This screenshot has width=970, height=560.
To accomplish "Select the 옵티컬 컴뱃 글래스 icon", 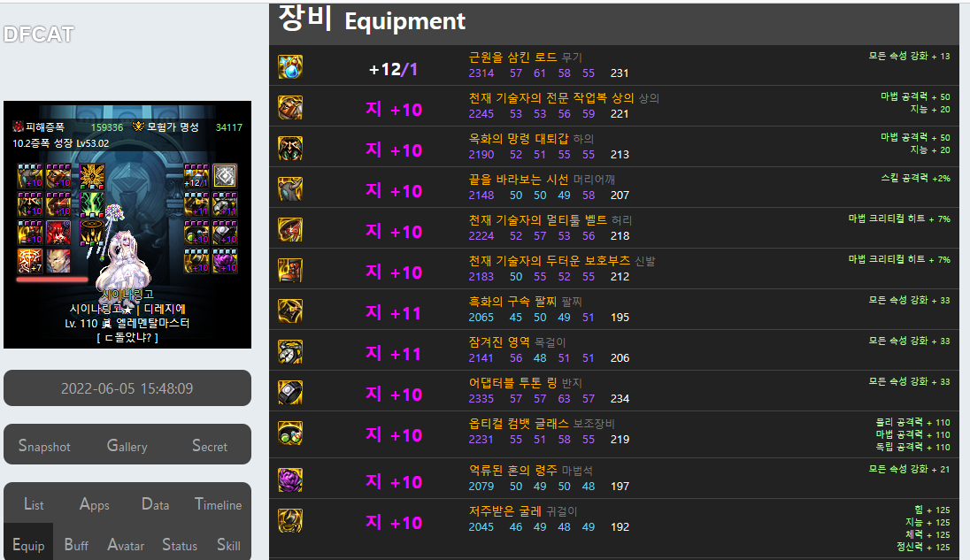I will click(x=290, y=433).
